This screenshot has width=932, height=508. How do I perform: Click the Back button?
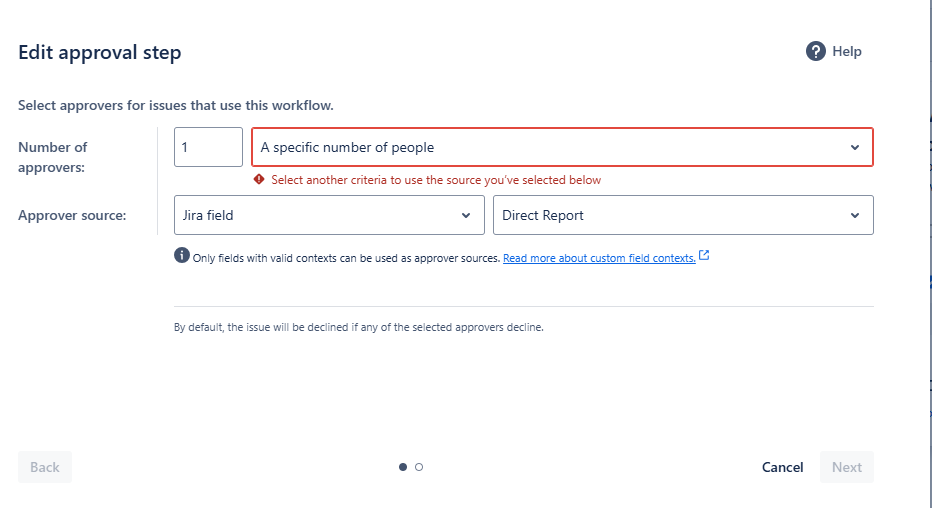[x=45, y=467]
